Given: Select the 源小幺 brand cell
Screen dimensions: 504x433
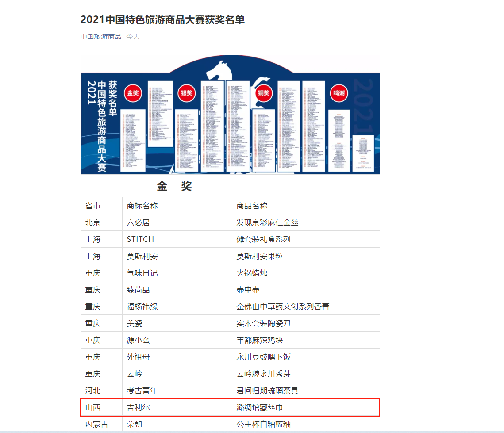Looking at the screenshot, I should coord(177,340).
